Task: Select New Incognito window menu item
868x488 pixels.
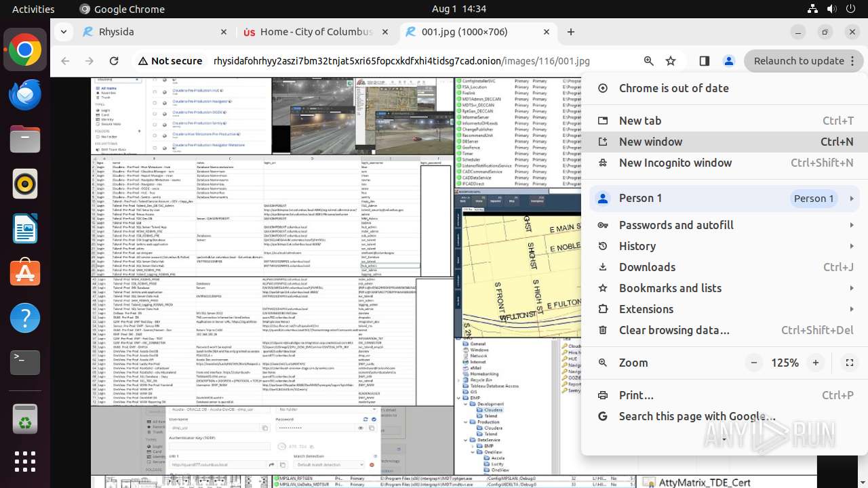Action: tap(724, 163)
